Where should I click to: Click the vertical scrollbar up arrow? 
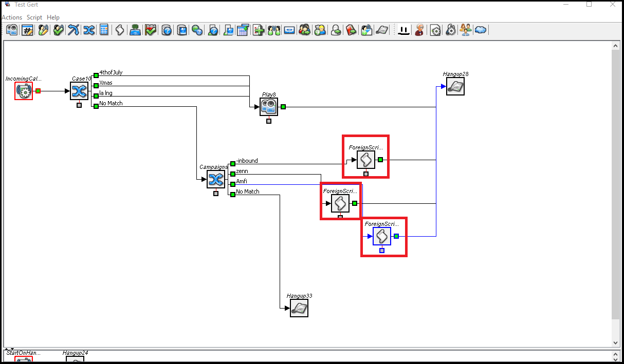(x=616, y=45)
